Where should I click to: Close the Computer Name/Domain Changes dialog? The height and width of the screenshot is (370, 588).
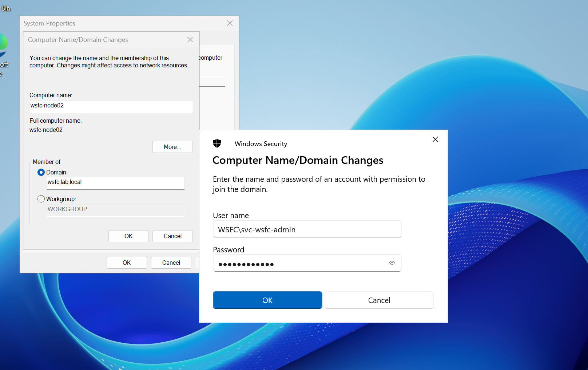coord(190,40)
